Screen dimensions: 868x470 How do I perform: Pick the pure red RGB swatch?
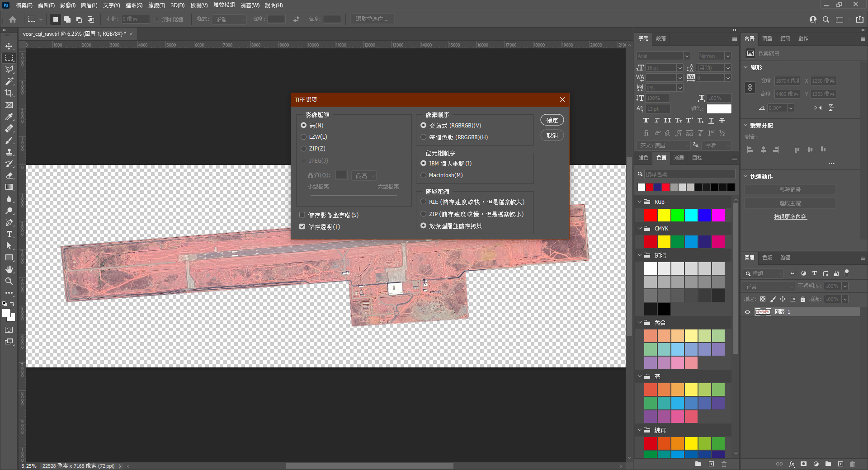click(651, 215)
